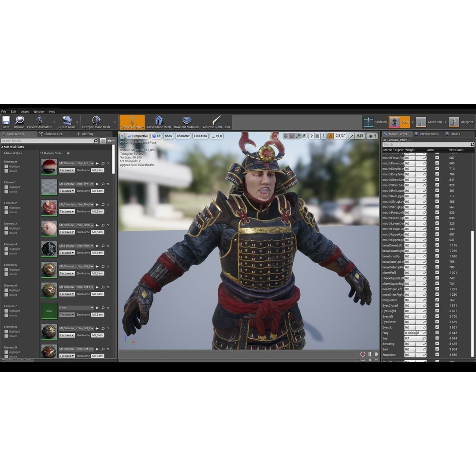Image resolution: width=476 pixels, height=476 pixels.
Task: Open the view options eye dropdown
Action: (111, 141)
